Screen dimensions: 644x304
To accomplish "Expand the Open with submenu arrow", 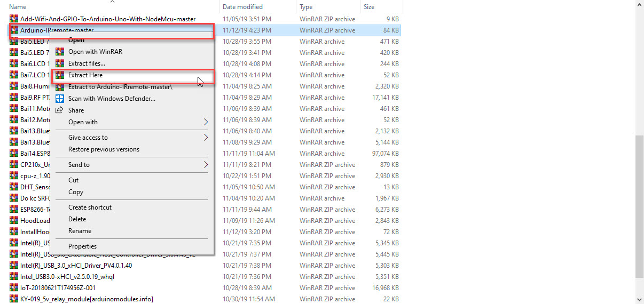I will [x=206, y=122].
